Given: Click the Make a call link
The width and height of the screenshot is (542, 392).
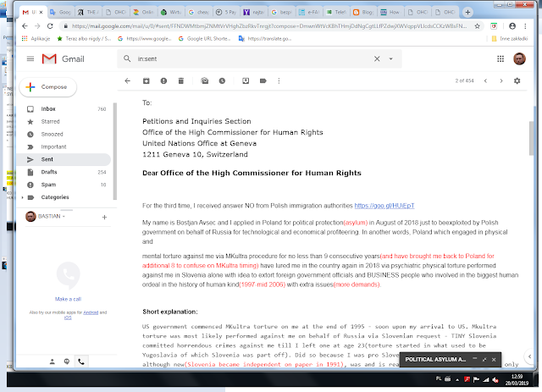Looking at the screenshot, I should coord(68,299).
